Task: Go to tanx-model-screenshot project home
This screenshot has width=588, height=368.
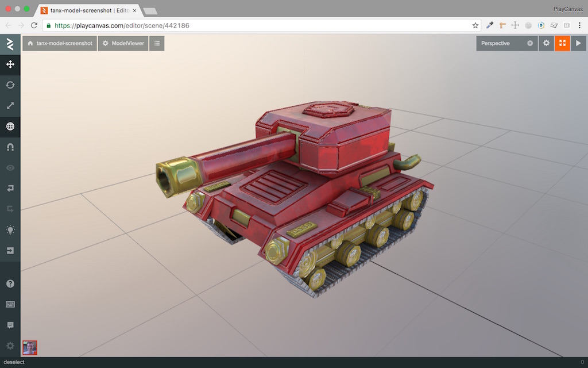Action: [x=60, y=43]
